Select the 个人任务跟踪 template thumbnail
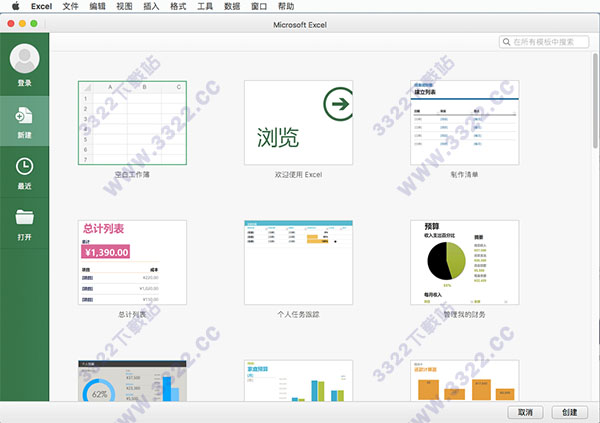This screenshot has width=600, height=423. coord(298,263)
